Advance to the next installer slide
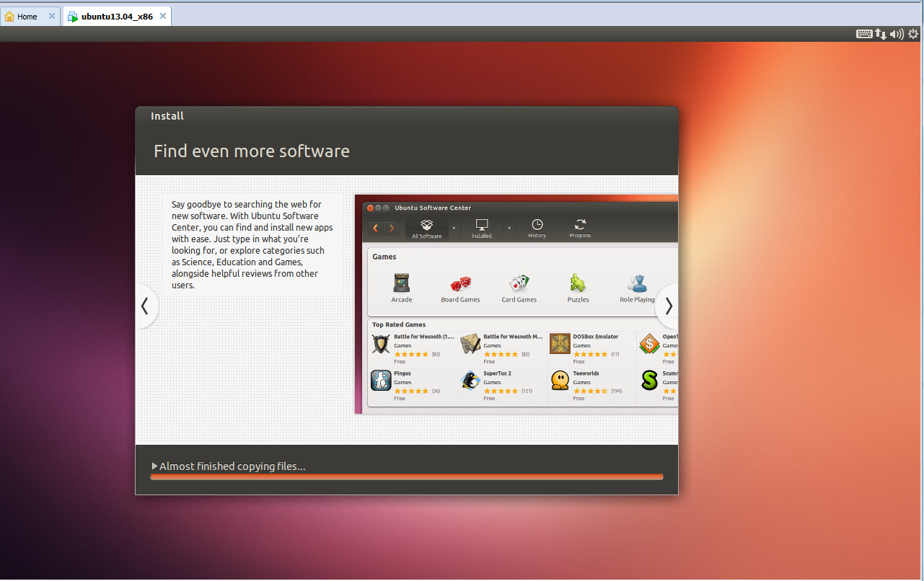 coord(668,306)
